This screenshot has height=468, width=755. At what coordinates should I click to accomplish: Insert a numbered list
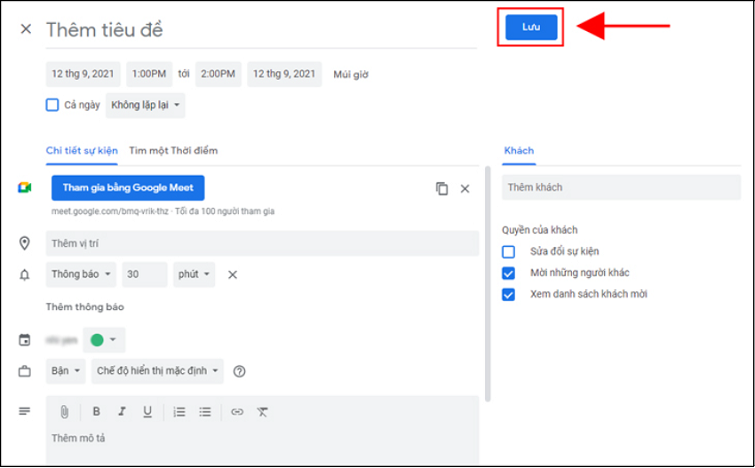179,411
